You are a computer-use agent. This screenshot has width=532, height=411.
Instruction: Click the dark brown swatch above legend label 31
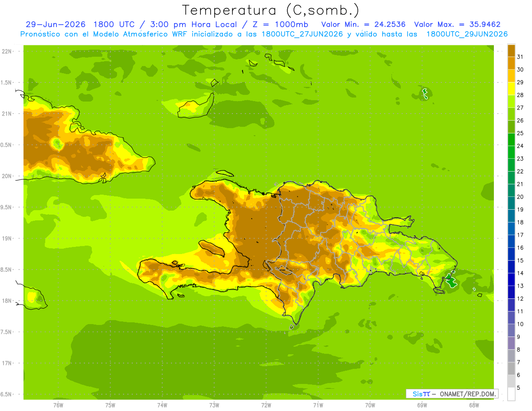click(x=511, y=51)
